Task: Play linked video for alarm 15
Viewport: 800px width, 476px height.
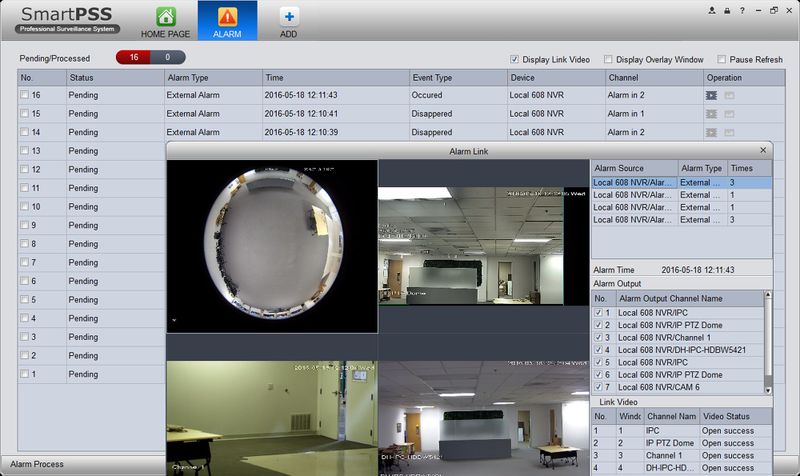Action: pos(711,114)
